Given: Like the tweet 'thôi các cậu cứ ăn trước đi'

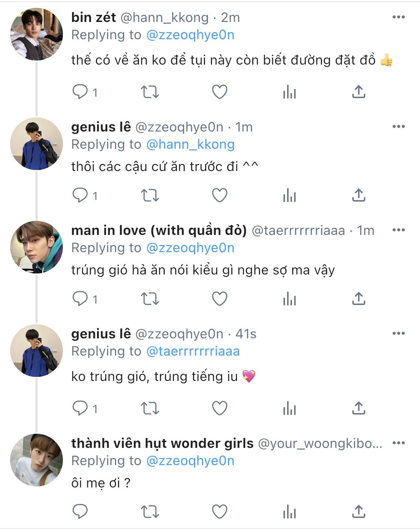Looking at the screenshot, I should click(x=219, y=195).
